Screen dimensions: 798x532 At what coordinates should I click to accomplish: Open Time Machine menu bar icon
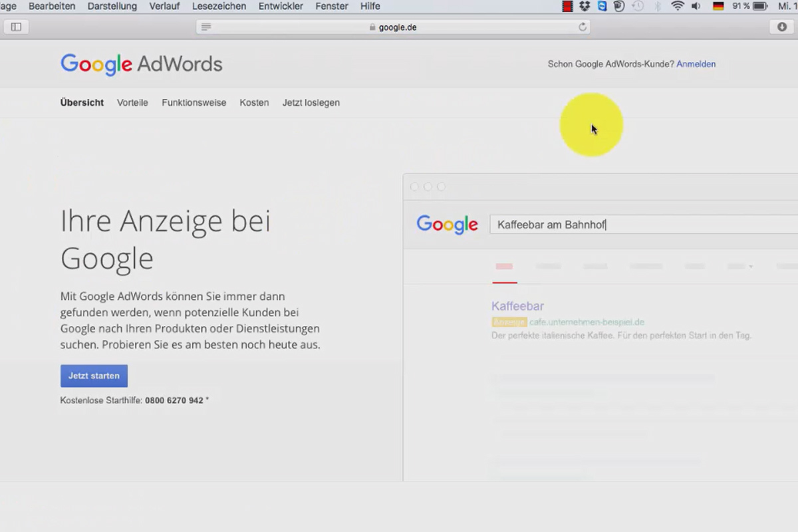click(x=638, y=6)
